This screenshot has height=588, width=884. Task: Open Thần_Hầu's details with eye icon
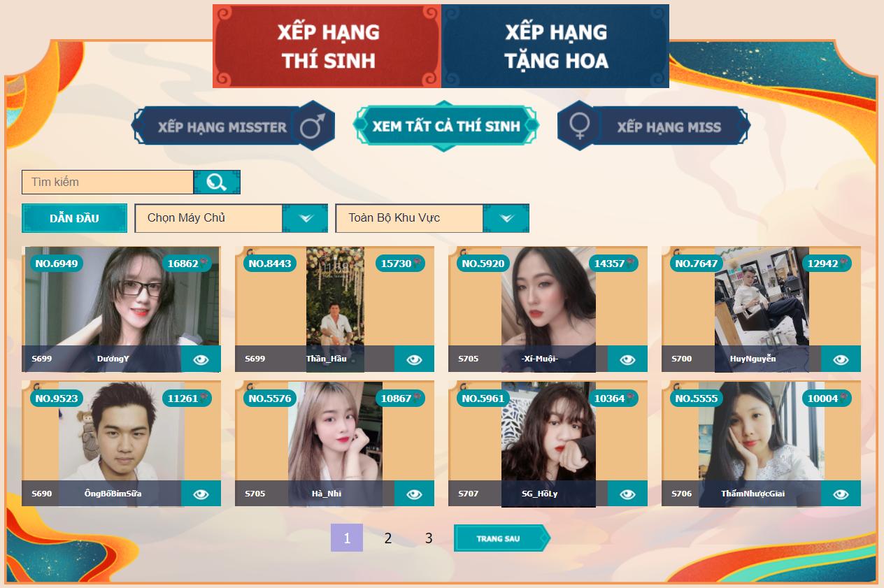[x=414, y=359]
